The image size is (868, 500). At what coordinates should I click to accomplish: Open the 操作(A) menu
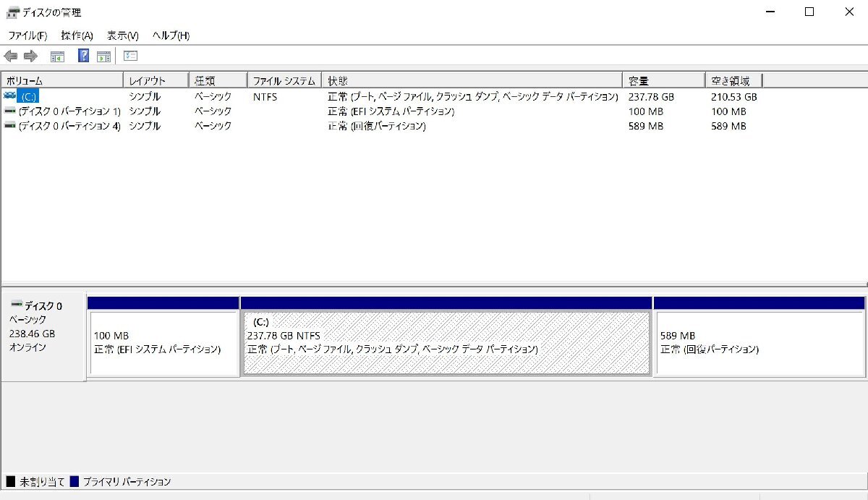point(77,35)
